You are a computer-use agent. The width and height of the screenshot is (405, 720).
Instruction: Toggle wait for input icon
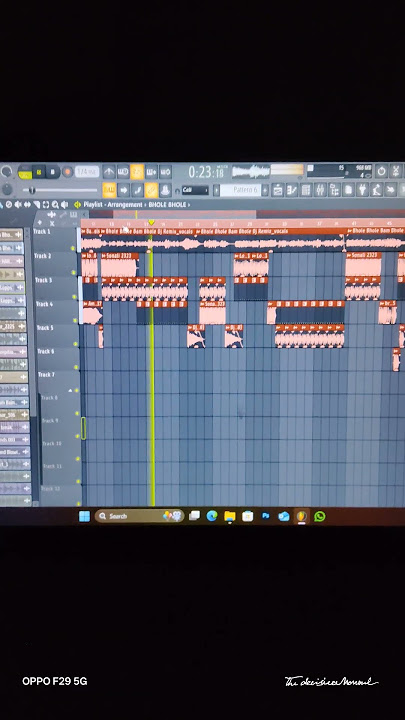(123, 172)
